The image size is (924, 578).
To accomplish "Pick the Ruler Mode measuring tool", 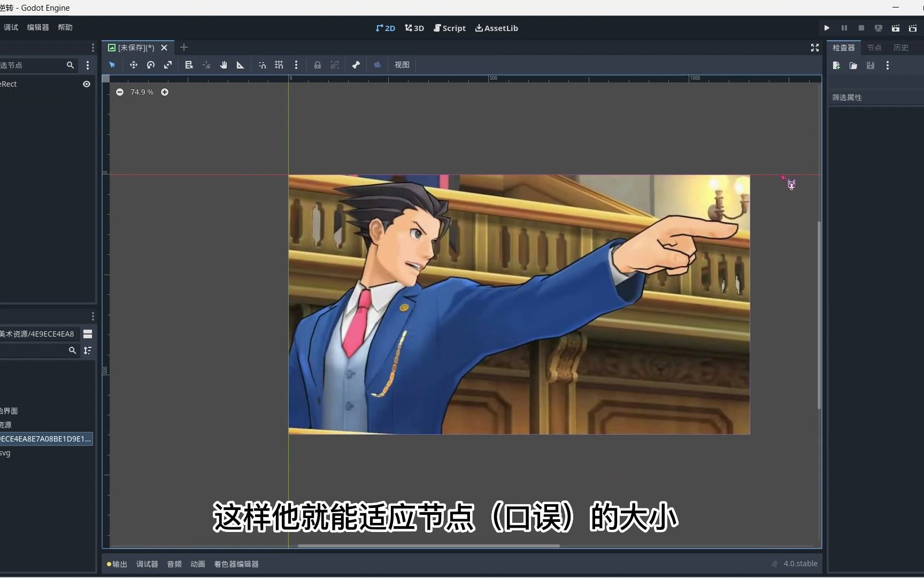I will tap(241, 65).
